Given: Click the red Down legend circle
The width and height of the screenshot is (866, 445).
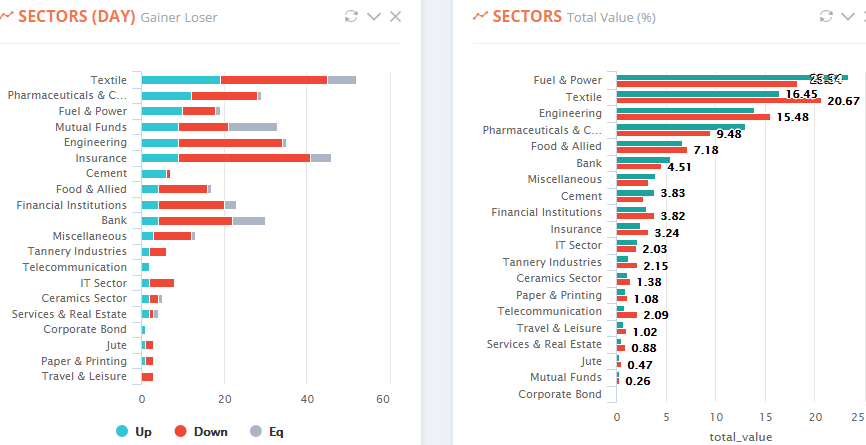Looking at the screenshot, I should coord(181,431).
